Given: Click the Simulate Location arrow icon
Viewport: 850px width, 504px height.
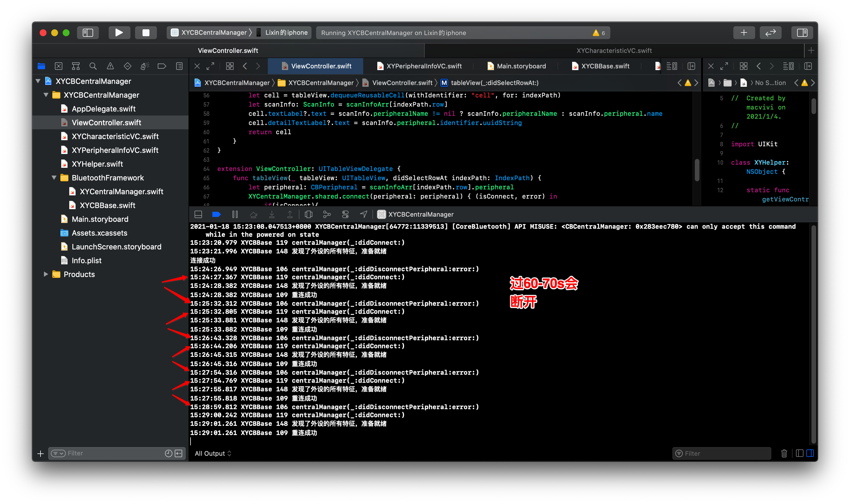Looking at the screenshot, I should tap(364, 214).
